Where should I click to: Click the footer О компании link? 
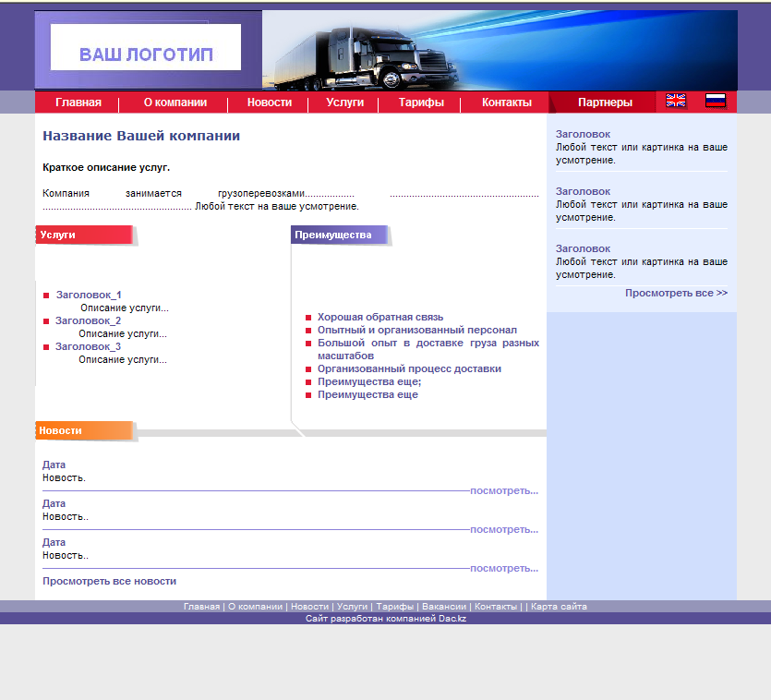pos(255,607)
